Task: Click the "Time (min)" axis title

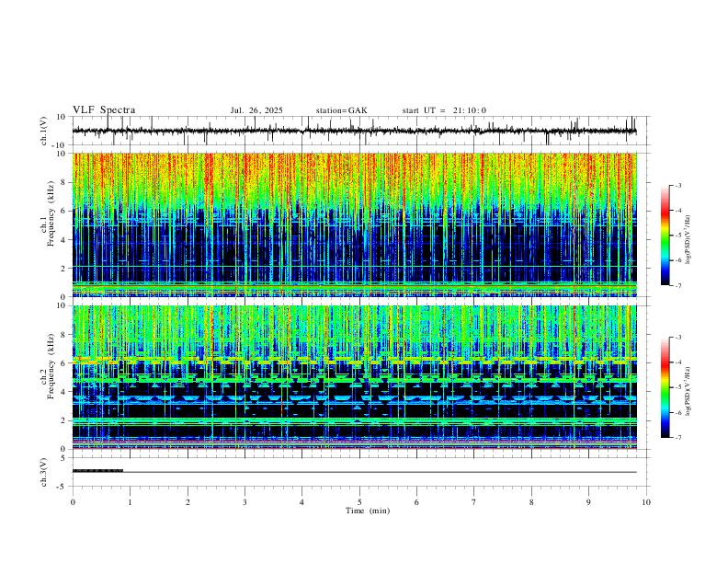Action: click(x=368, y=511)
